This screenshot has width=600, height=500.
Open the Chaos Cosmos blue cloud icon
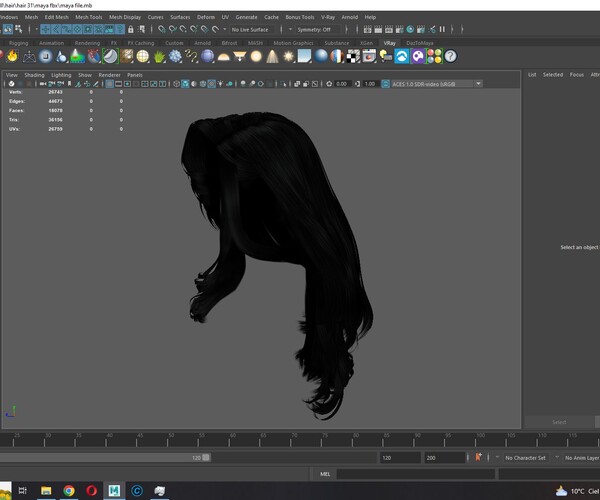402,56
